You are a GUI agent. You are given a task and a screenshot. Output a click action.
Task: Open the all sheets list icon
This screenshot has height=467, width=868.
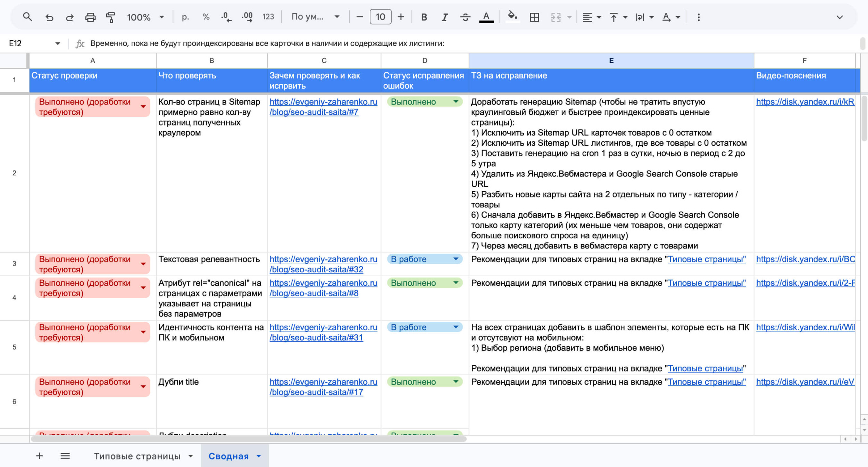point(65,456)
